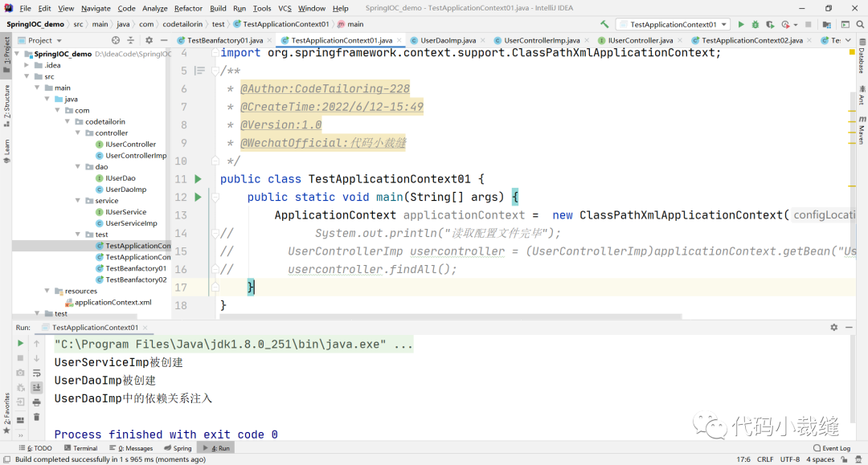This screenshot has height=465, width=868.
Task: Switch to IUserController.java tab
Action: [640, 40]
